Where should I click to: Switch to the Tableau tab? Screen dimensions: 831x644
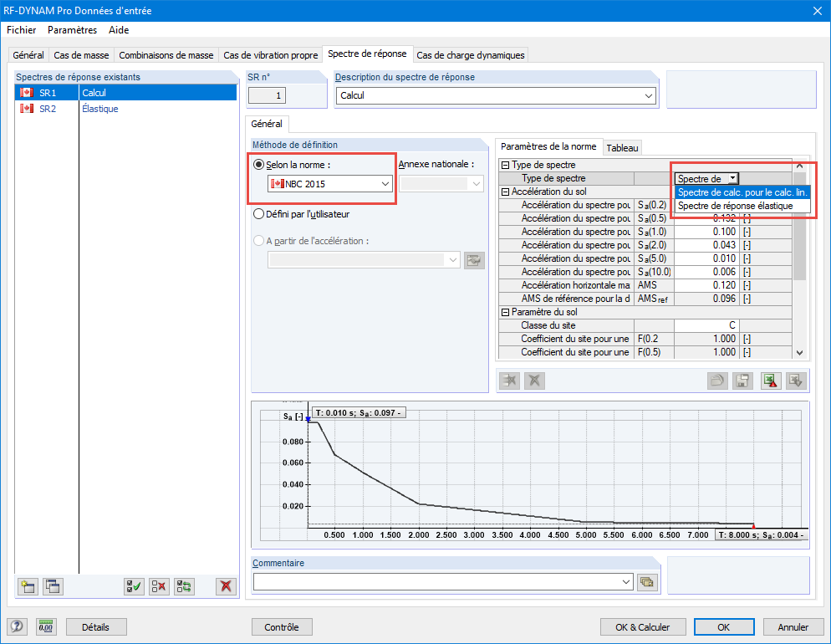pos(622,148)
